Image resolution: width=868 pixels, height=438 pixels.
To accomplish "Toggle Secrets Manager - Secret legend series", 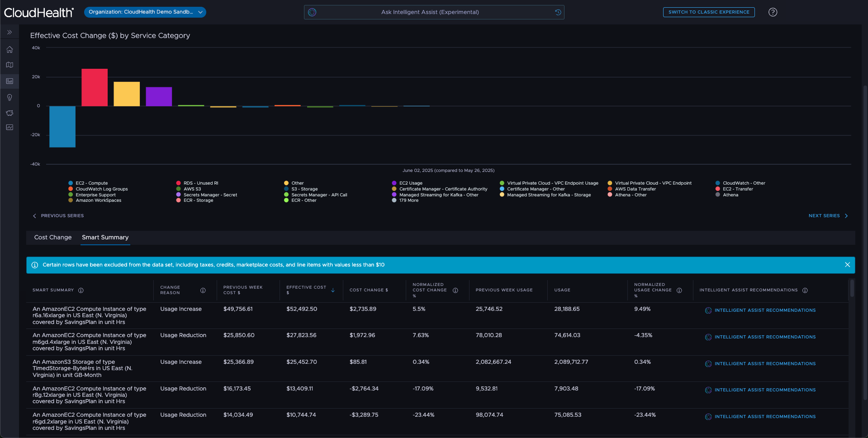I will click(207, 195).
